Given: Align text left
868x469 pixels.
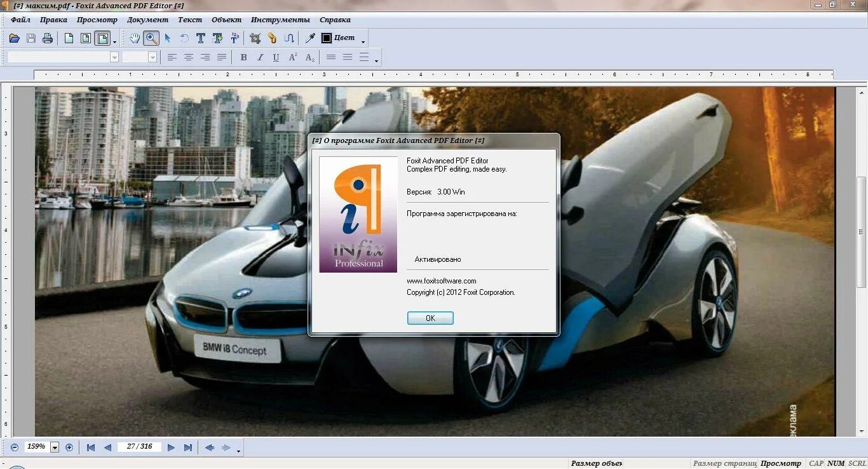Looking at the screenshot, I should click(x=172, y=57).
